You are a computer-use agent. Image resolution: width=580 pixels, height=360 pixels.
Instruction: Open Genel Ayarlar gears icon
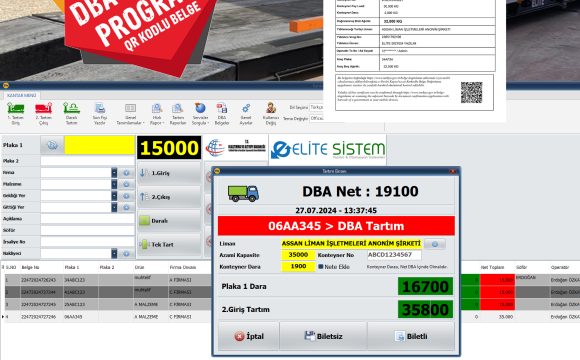pyautogui.click(x=246, y=114)
